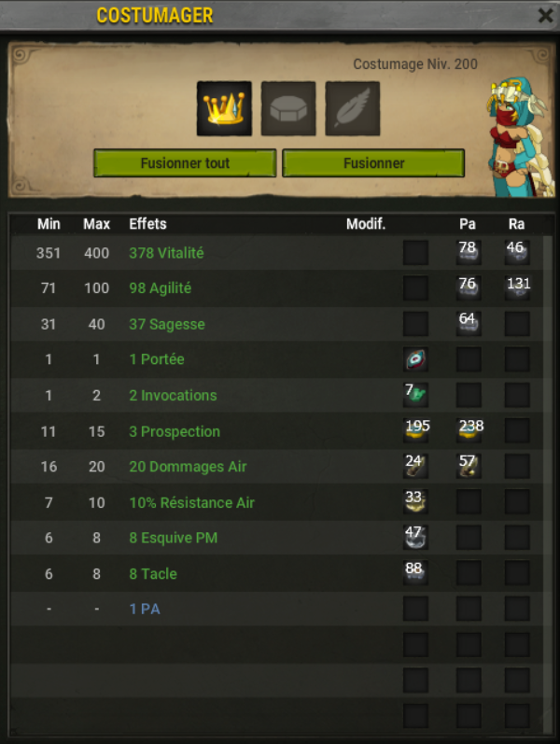Click the Ra Vitalité rune showing 46

517,252
